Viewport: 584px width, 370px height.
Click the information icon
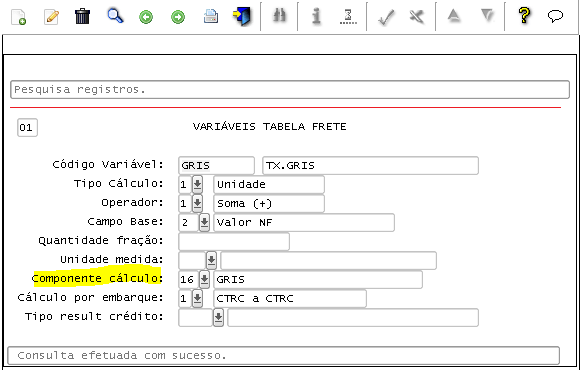(x=316, y=16)
